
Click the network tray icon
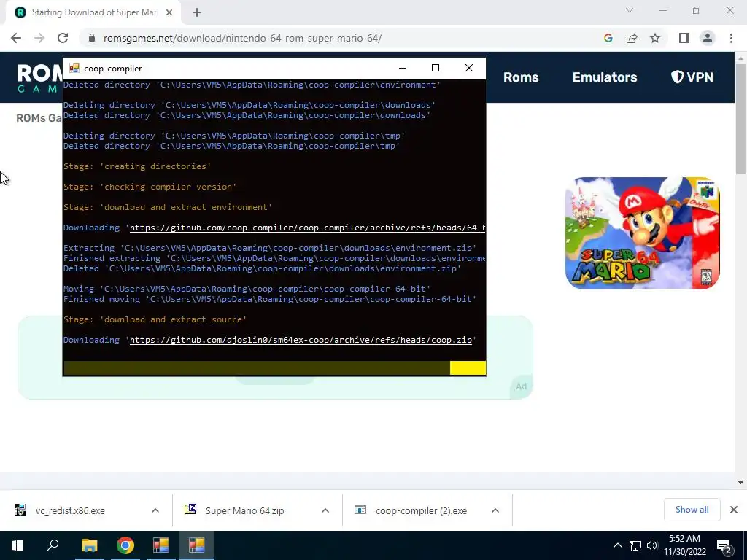pos(635,545)
